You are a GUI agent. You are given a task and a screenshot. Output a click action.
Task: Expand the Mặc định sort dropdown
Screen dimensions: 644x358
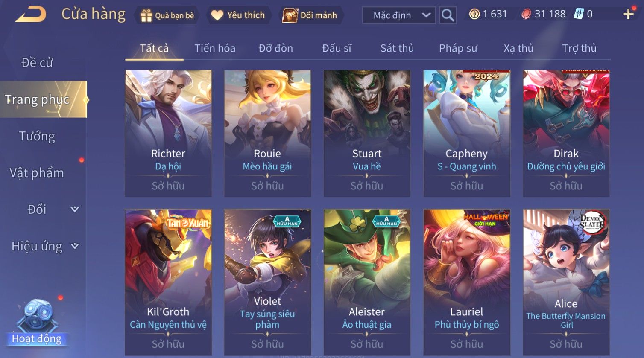click(x=399, y=15)
